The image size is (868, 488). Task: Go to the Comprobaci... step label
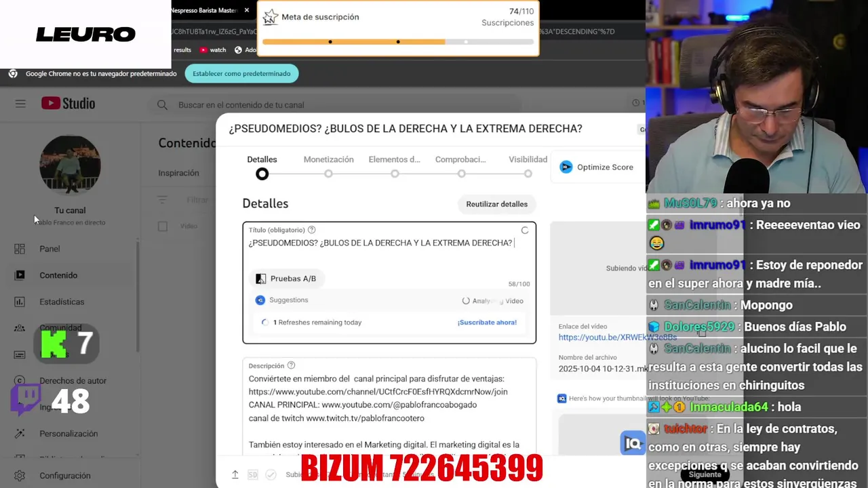click(460, 159)
